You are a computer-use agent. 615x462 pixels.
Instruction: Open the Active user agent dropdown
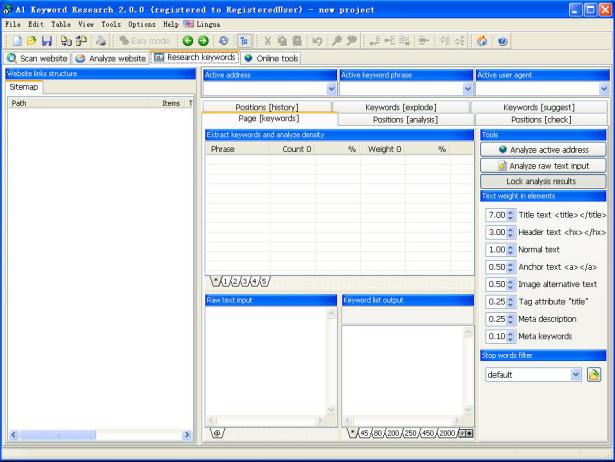pos(604,89)
